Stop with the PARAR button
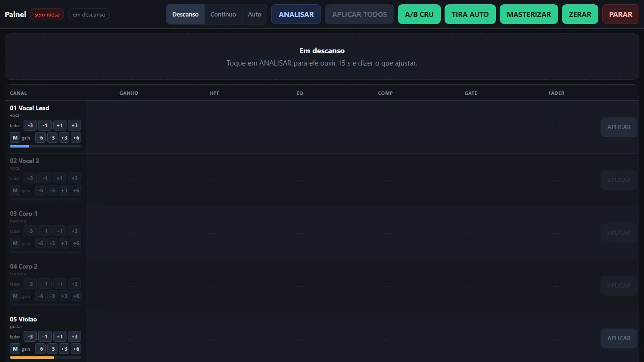This screenshot has width=644, height=362. pyautogui.click(x=620, y=14)
